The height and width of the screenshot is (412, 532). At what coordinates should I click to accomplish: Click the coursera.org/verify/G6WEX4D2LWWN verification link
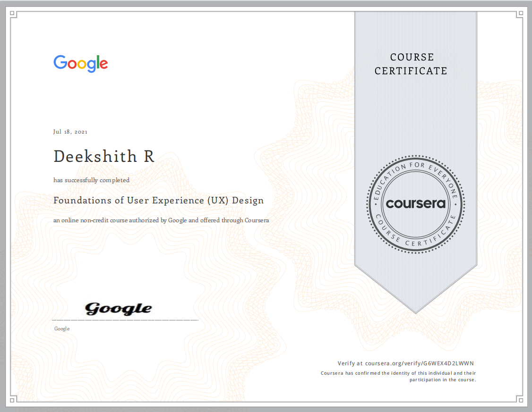[420, 363]
